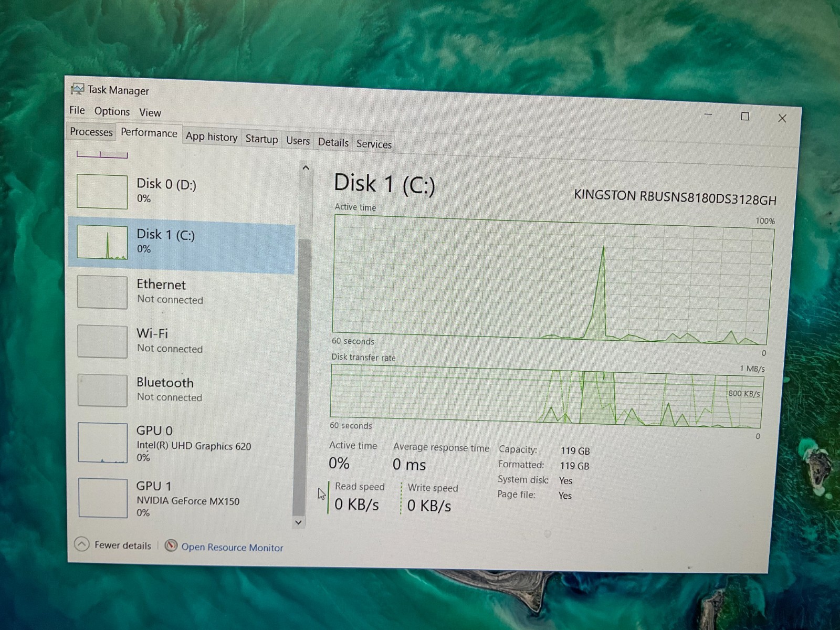Close the Task Manager window

point(782,118)
